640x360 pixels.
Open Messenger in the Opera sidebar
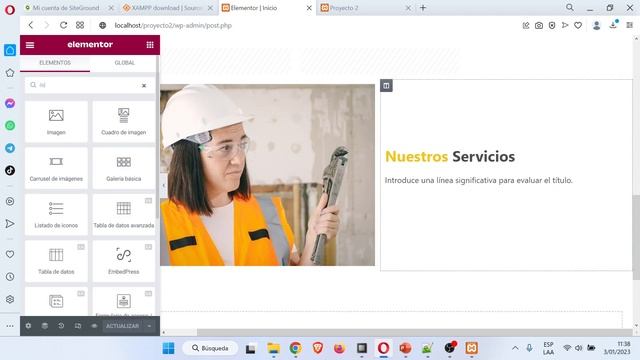tap(10, 103)
